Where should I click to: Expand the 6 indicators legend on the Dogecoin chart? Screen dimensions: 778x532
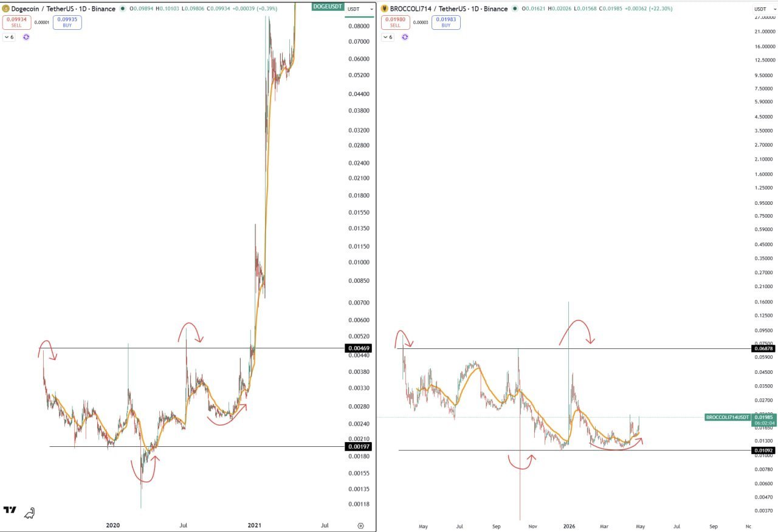click(x=9, y=37)
